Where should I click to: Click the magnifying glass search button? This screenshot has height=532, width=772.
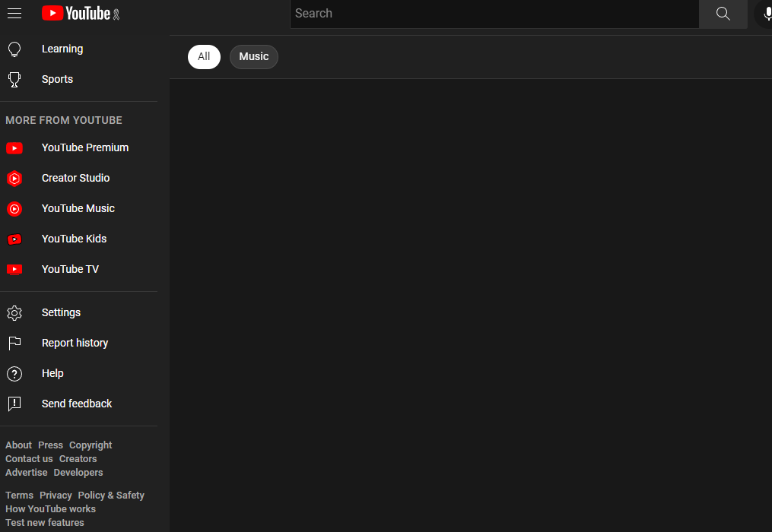click(723, 14)
